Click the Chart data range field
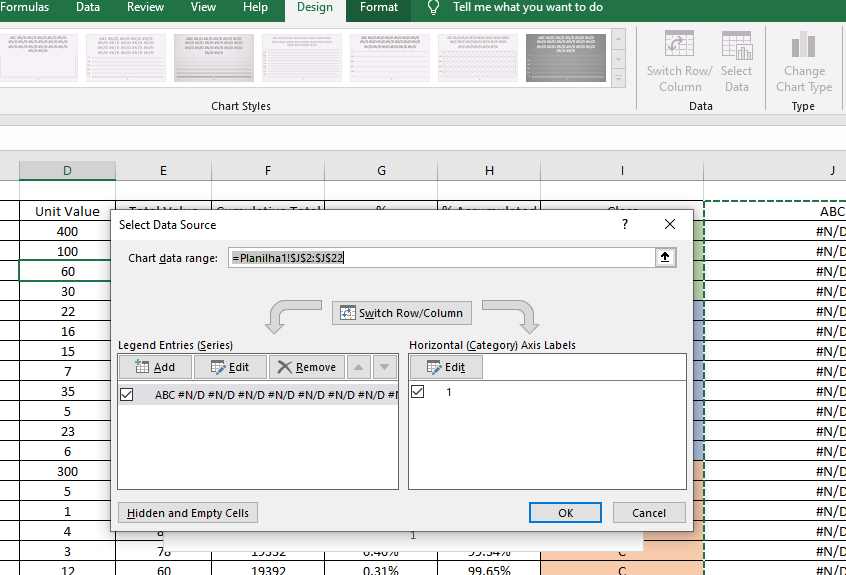The width and height of the screenshot is (846, 575). (441, 258)
